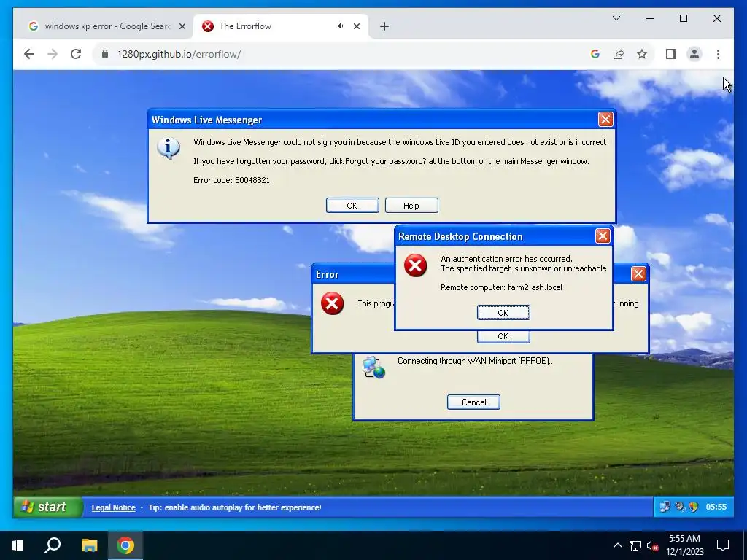Open the Chrome profile avatar menu

tap(694, 54)
